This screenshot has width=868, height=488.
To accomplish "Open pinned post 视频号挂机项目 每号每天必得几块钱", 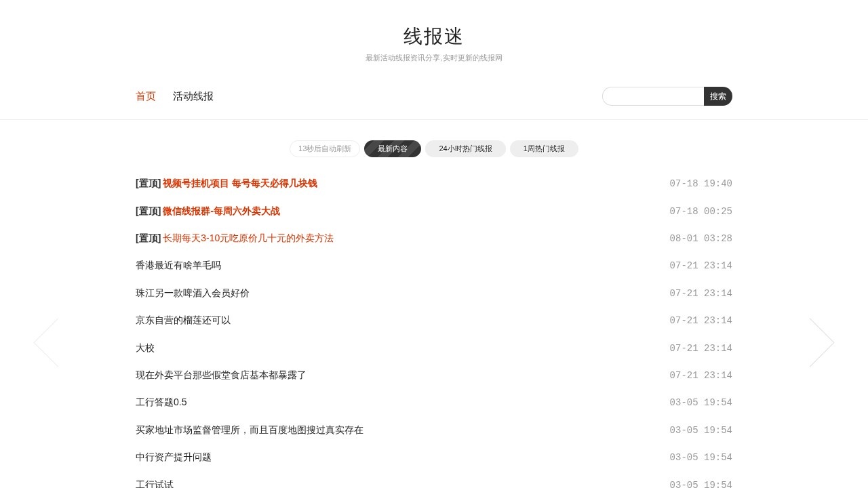I will (x=240, y=184).
